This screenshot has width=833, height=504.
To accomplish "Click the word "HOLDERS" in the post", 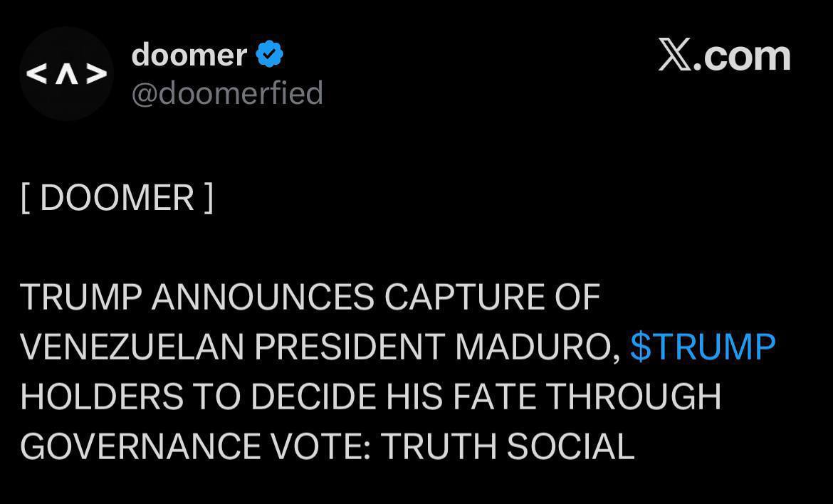I will tap(102, 397).
